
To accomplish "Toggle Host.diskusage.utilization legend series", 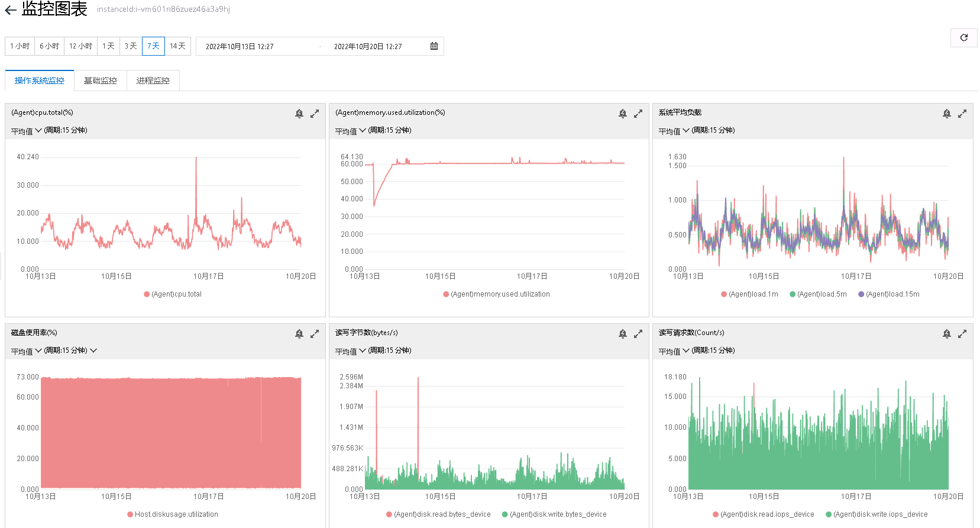I will pos(173,514).
